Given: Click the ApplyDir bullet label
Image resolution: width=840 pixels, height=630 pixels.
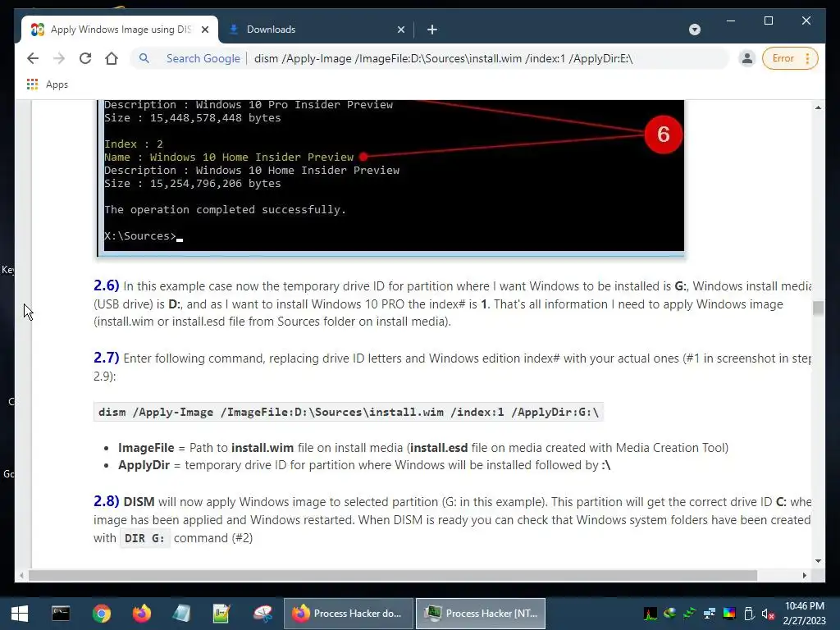Looking at the screenshot, I should point(144,465).
